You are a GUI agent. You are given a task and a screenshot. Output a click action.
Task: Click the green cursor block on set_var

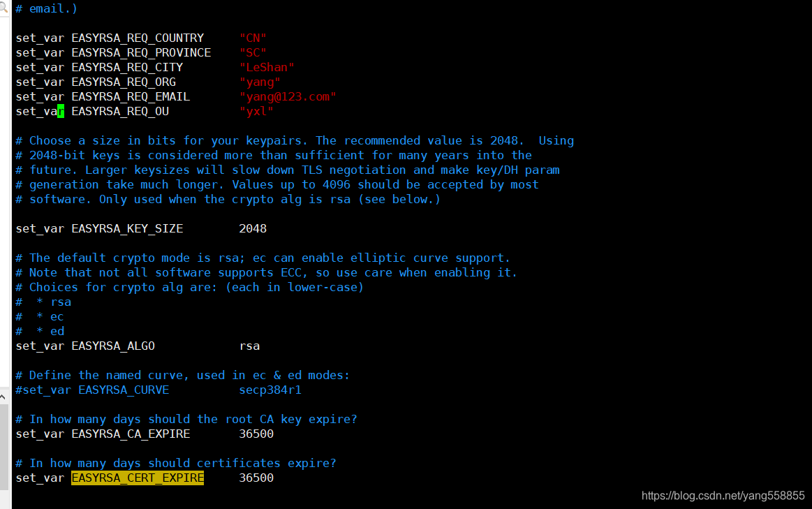[61, 111]
